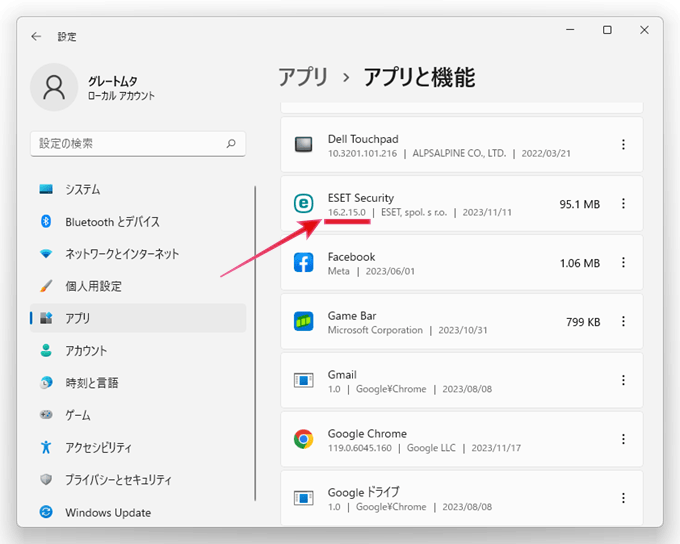680x544 pixels.
Task: Select the ESET Security app name
Action: tap(361, 198)
